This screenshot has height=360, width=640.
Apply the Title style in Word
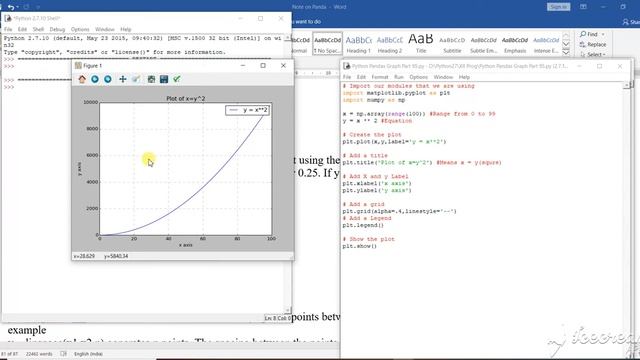pyautogui.click(x=420, y=44)
